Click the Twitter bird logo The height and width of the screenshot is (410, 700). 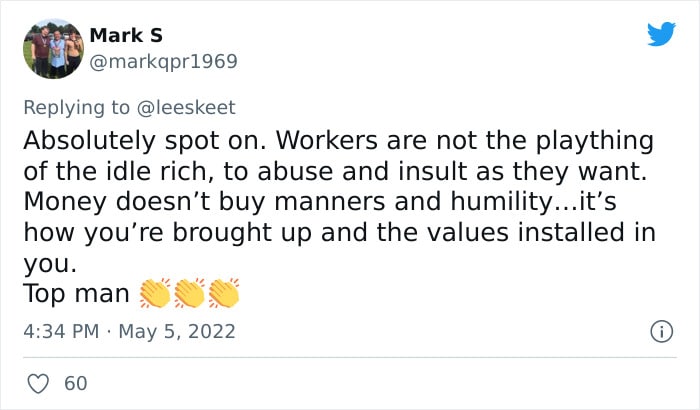pyautogui.click(x=661, y=33)
